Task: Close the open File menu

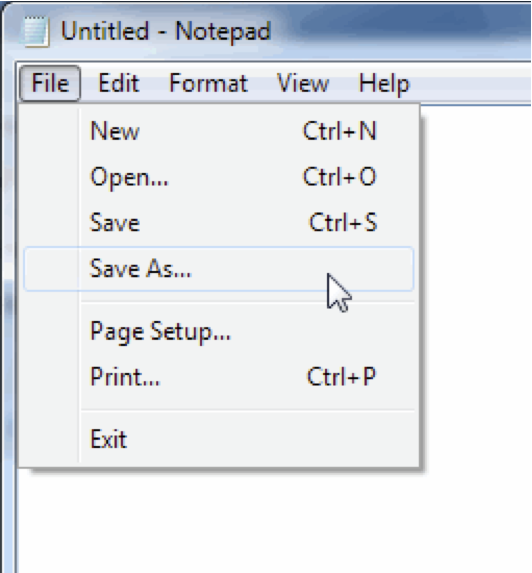Action: [50, 83]
